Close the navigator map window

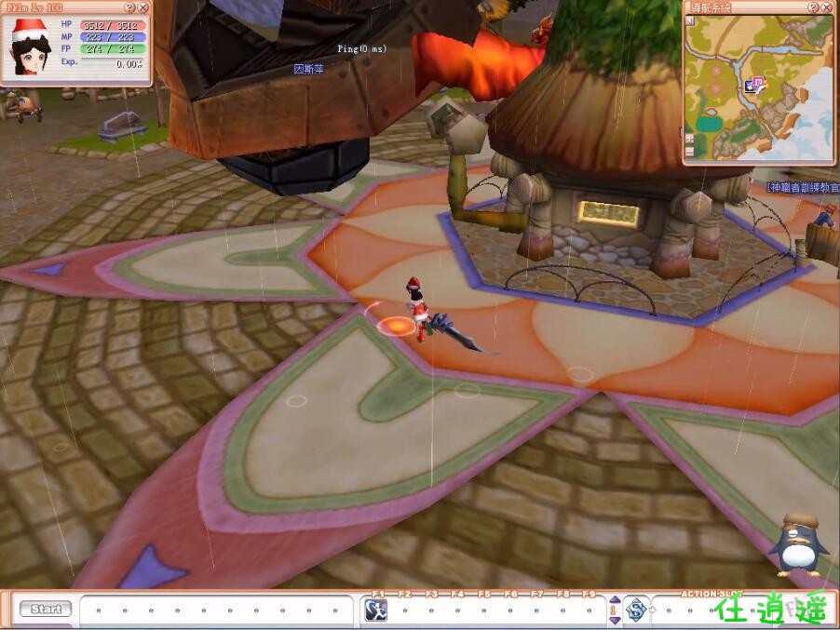point(827,7)
